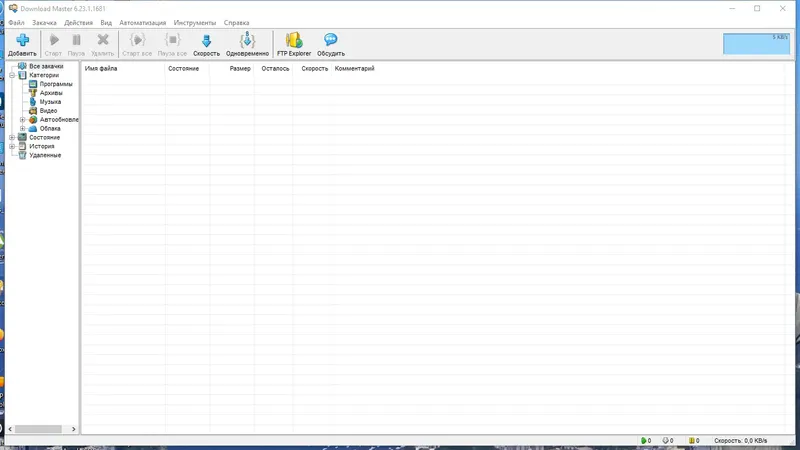The width and height of the screenshot is (800, 450).
Task: Expand the Состояние branch
Action: 12,138
